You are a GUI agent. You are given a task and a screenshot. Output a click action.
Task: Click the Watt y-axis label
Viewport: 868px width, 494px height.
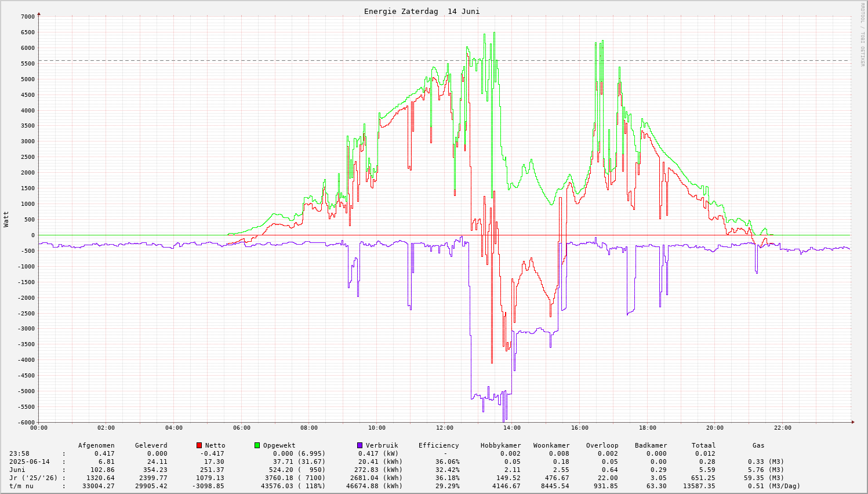[x=6, y=219]
